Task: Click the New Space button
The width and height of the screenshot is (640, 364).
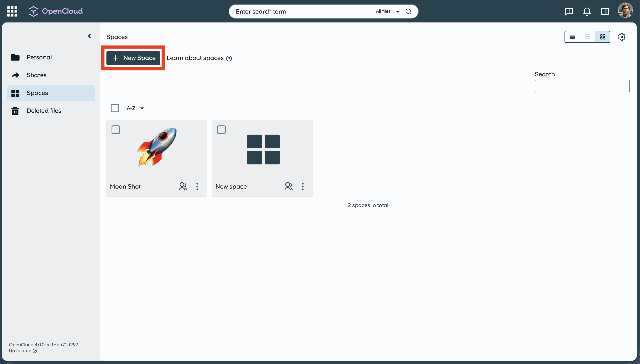Action: click(x=133, y=58)
